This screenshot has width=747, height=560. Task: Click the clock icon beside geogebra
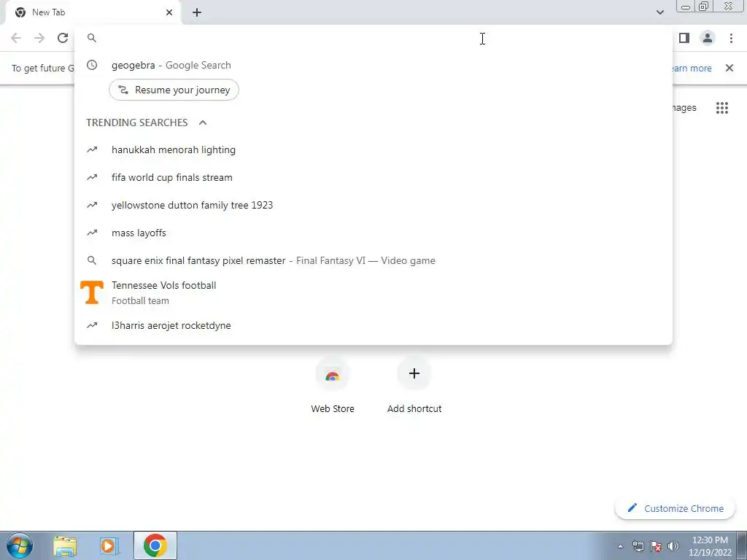[92, 65]
